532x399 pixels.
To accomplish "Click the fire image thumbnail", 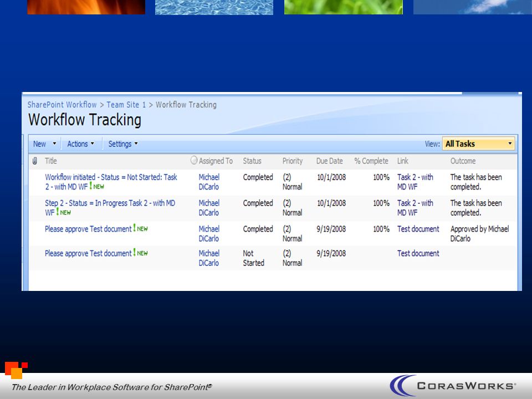I will tap(86, 7).
